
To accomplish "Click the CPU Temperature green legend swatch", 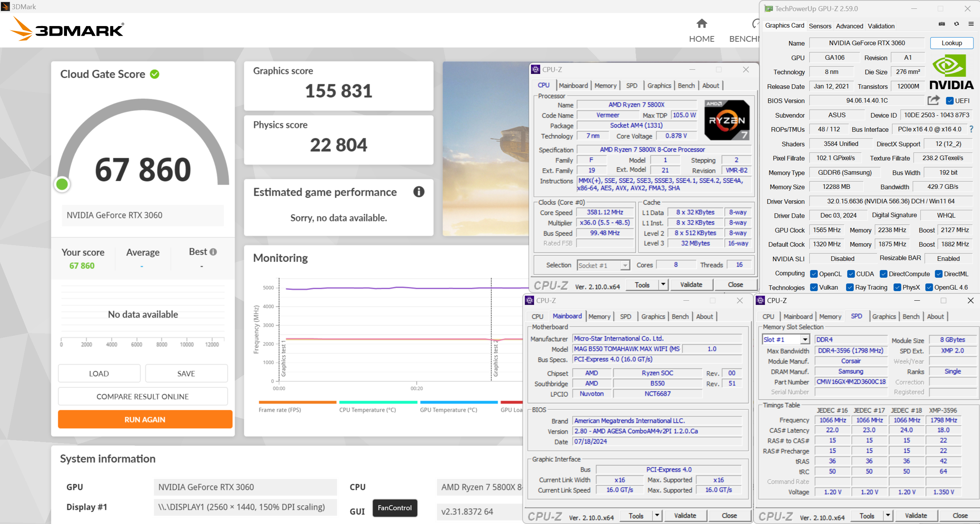I will [378, 402].
